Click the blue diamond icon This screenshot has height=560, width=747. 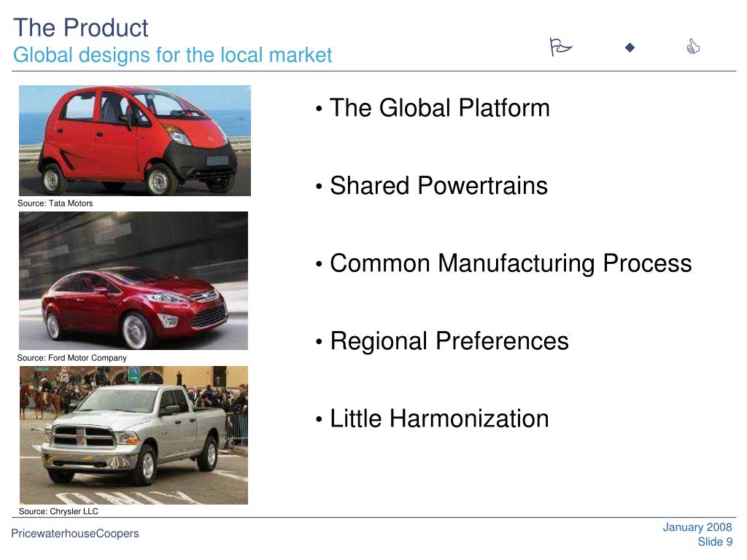click(630, 47)
